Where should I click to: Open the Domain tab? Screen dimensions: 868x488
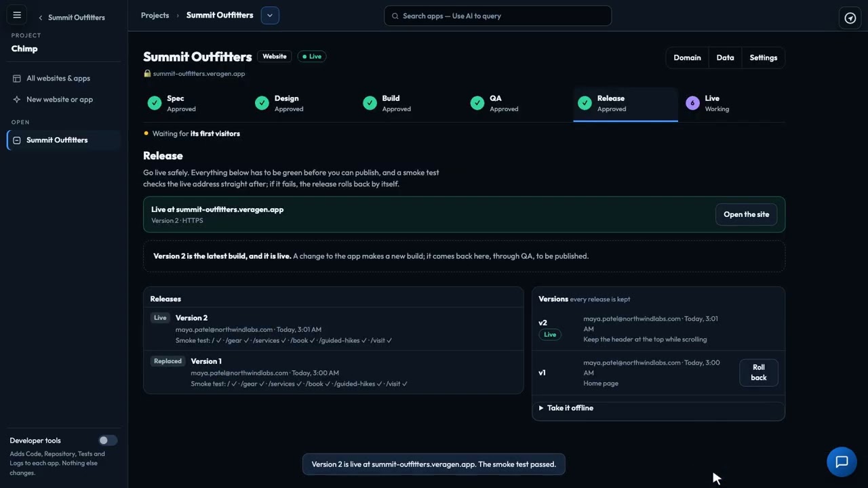(687, 58)
